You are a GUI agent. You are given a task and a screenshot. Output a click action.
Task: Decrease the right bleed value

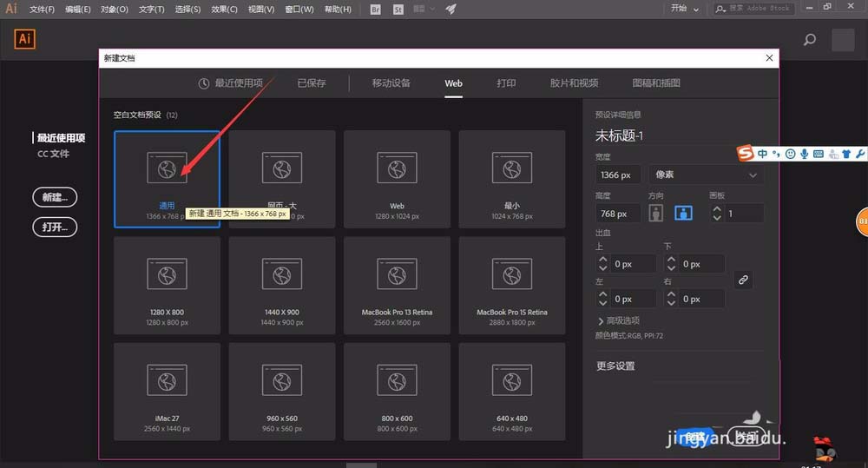pos(671,303)
